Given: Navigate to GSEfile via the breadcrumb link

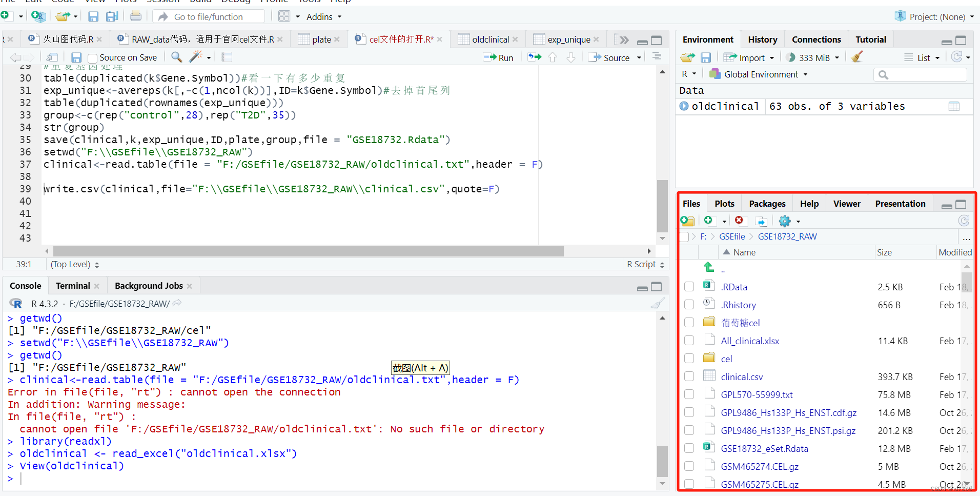Looking at the screenshot, I should click(x=731, y=236).
